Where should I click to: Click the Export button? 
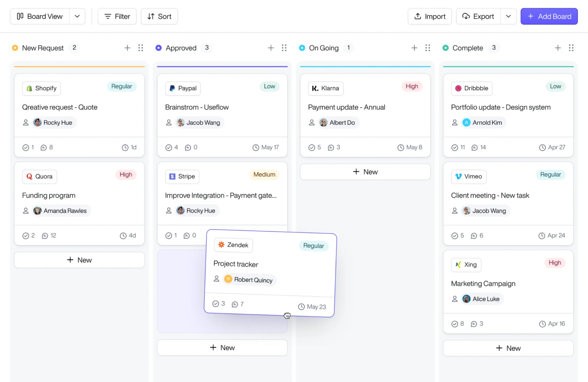pyautogui.click(x=478, y=16)
